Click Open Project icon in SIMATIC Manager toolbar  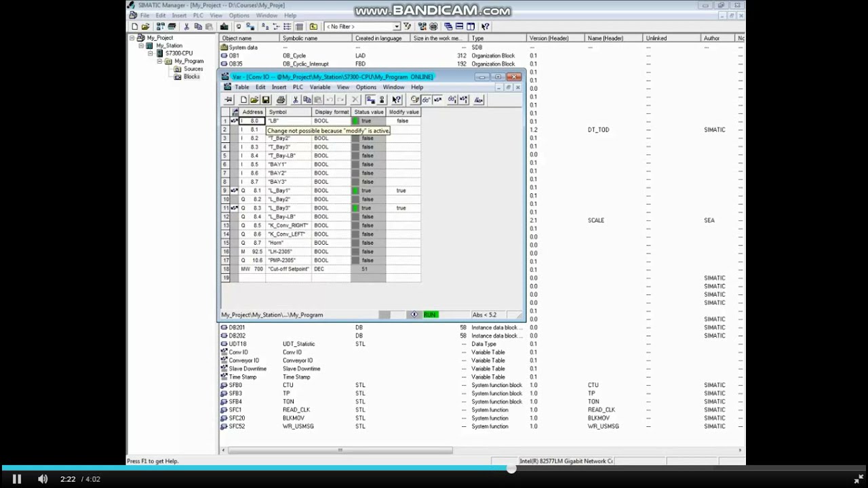(145, 26)
